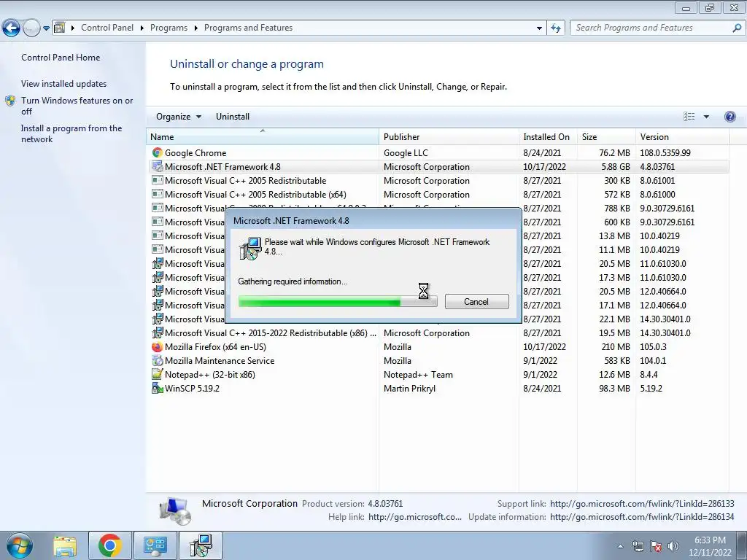
Task: Click the network tray icon
Action: coord(638,546)
